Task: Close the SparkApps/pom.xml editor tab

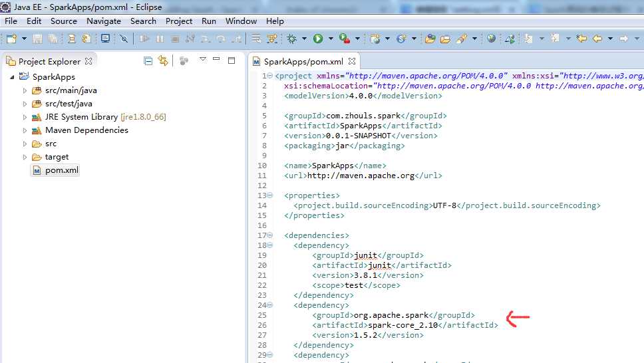Action: tap(352, 61)
